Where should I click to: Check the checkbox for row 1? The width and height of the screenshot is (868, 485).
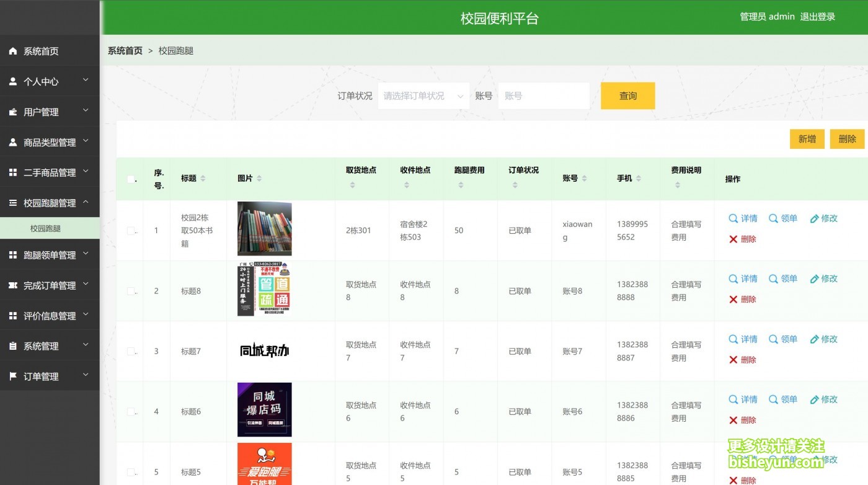pyautogui.click(x=131, y=231)
